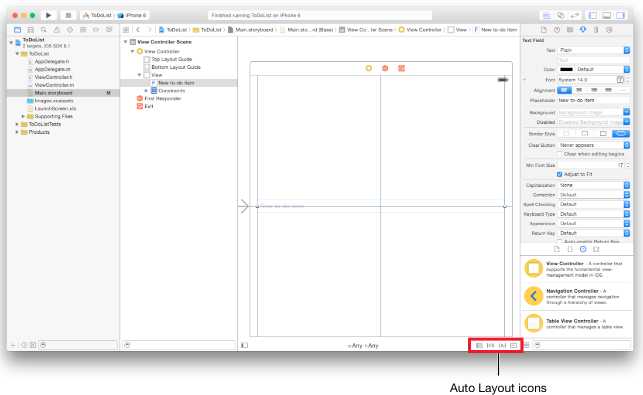Screen dimensions: 643x395
Task: Click the Resolve Auto Layout Issues icon
Action: pos(502,346)
